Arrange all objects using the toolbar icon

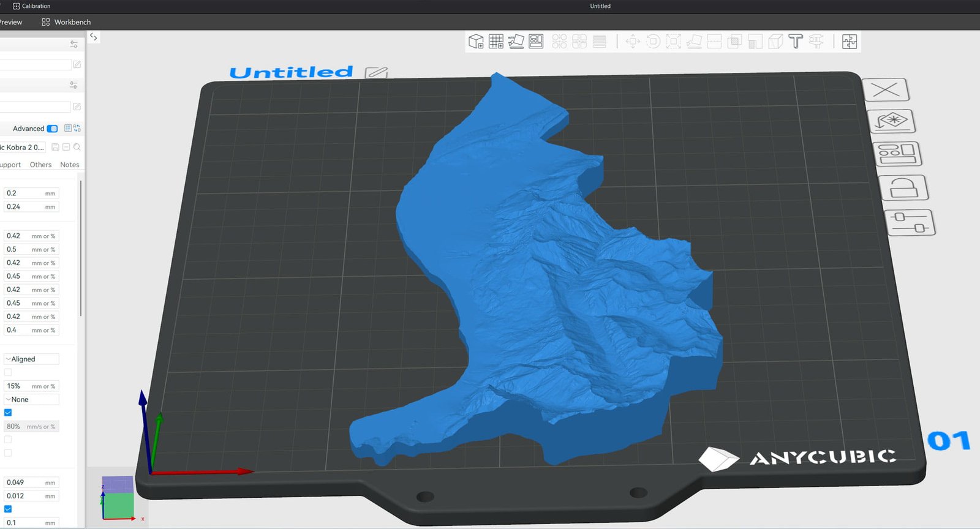(x=536, y=42)
